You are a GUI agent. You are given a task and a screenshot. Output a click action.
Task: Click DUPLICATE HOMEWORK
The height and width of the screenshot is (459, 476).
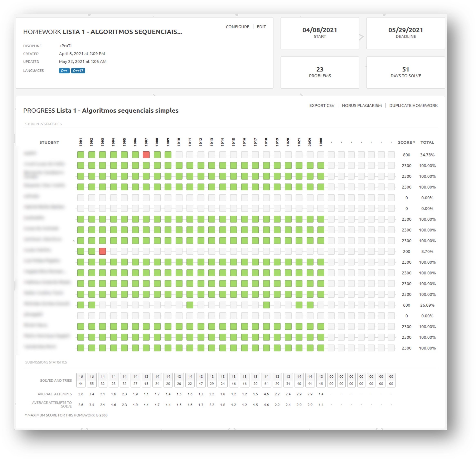[x=413, y=105]
